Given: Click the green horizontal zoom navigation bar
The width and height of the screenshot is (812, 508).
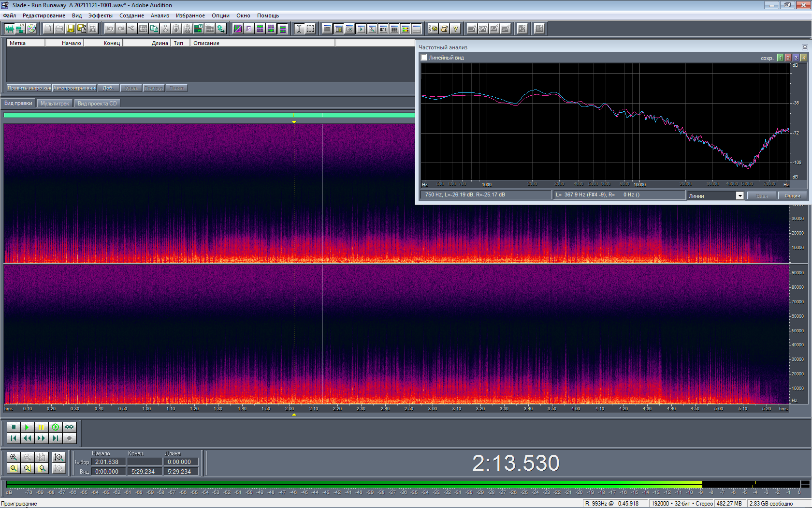Looking at the screenshot, I should [209, 115].
